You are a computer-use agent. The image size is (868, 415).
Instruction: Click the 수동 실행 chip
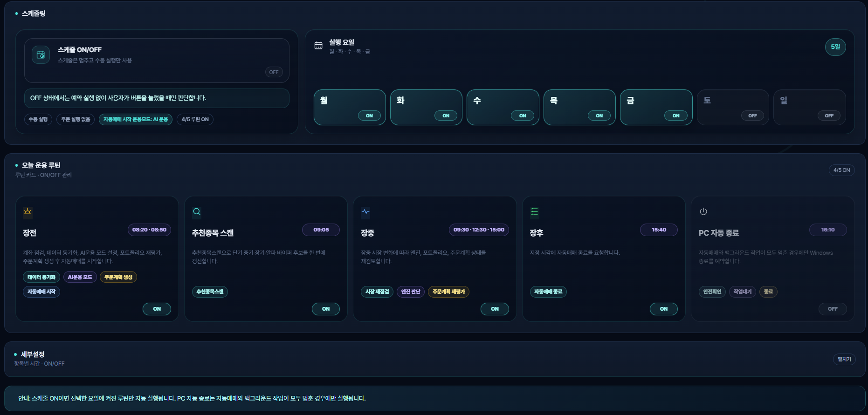click(38, 119)
